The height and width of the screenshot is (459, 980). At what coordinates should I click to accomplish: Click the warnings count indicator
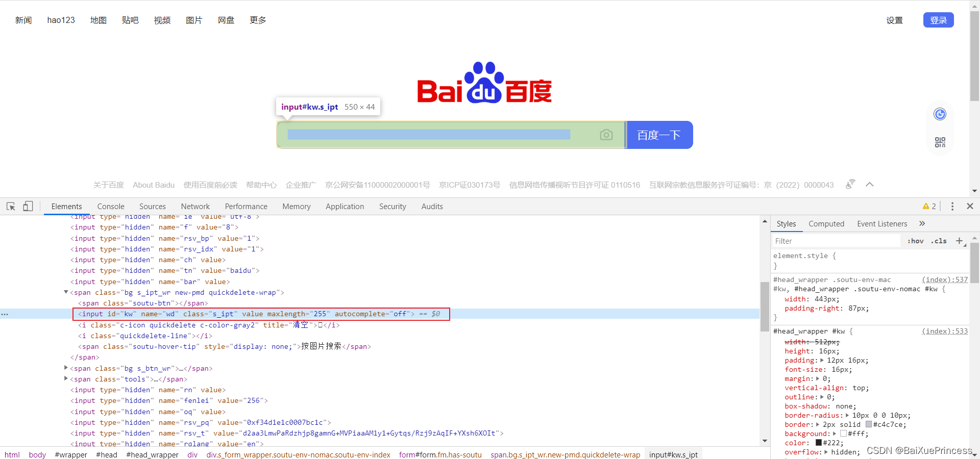tap(929, 206)
